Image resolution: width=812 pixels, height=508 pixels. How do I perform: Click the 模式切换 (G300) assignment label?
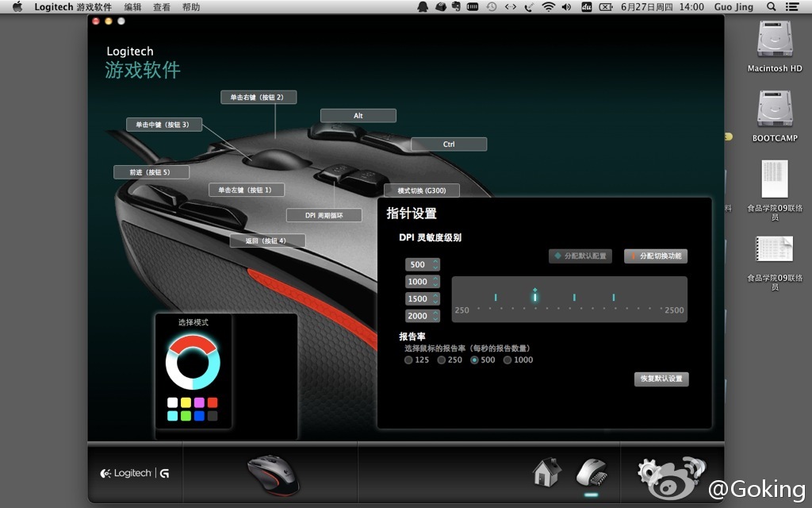point(422,190)
